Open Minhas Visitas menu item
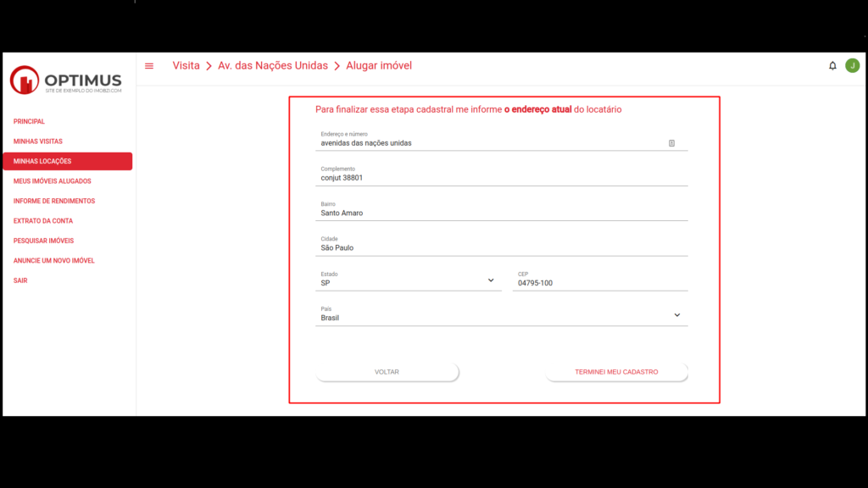Image resolution: width=868 pixels, height=488 pixels. 37,141
